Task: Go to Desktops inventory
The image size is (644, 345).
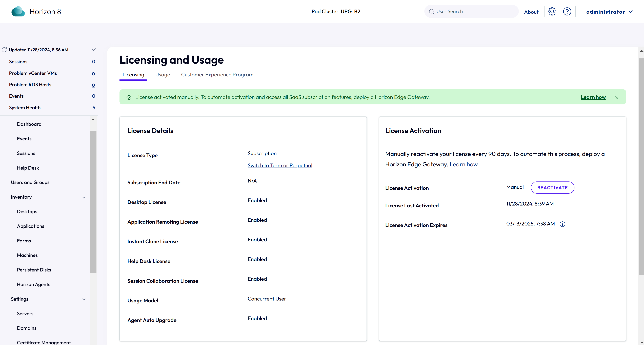Action: pyautogui.click(x=27, y=212)
